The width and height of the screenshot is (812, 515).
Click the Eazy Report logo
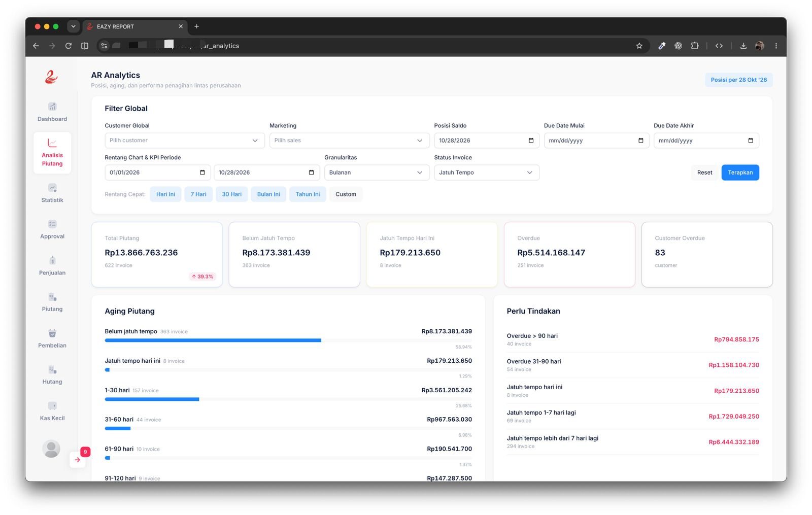pos(51,77)
